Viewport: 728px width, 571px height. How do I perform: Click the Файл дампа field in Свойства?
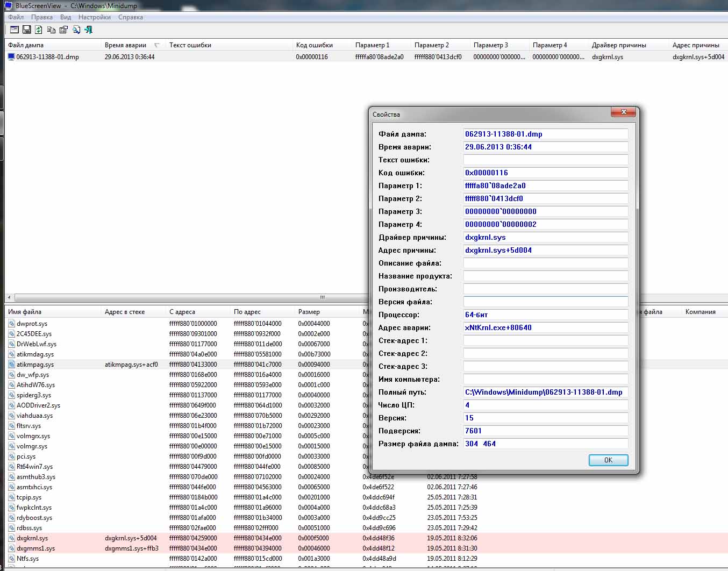[546, 134]
